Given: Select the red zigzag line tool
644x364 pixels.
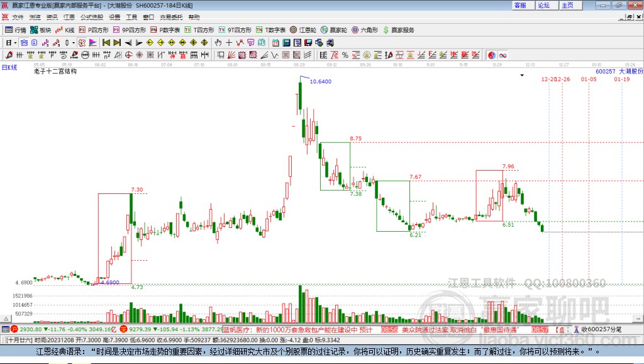Looking at the screenshot, I should (240, 43).
